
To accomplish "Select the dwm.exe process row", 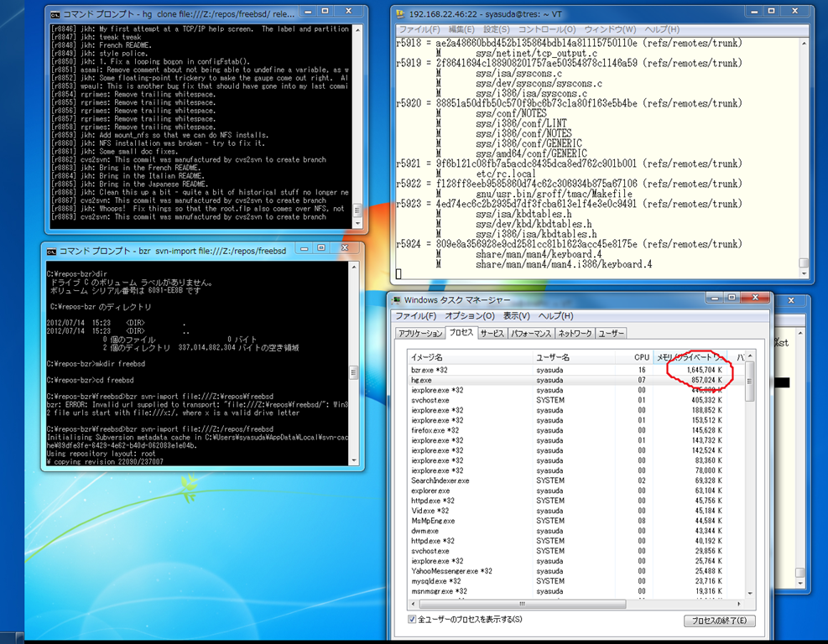I will 575,531.
